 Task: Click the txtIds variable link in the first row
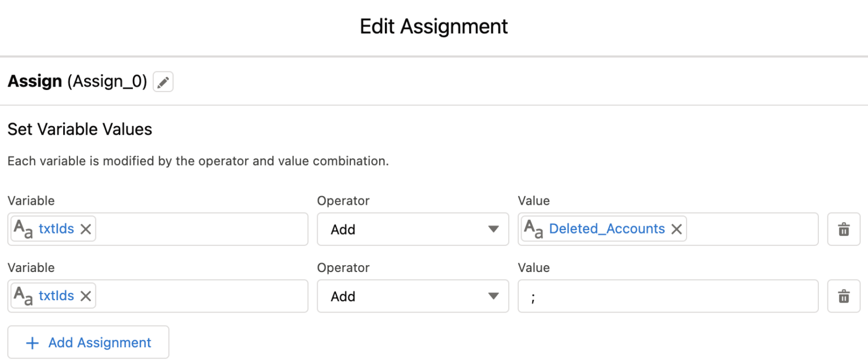56,229
